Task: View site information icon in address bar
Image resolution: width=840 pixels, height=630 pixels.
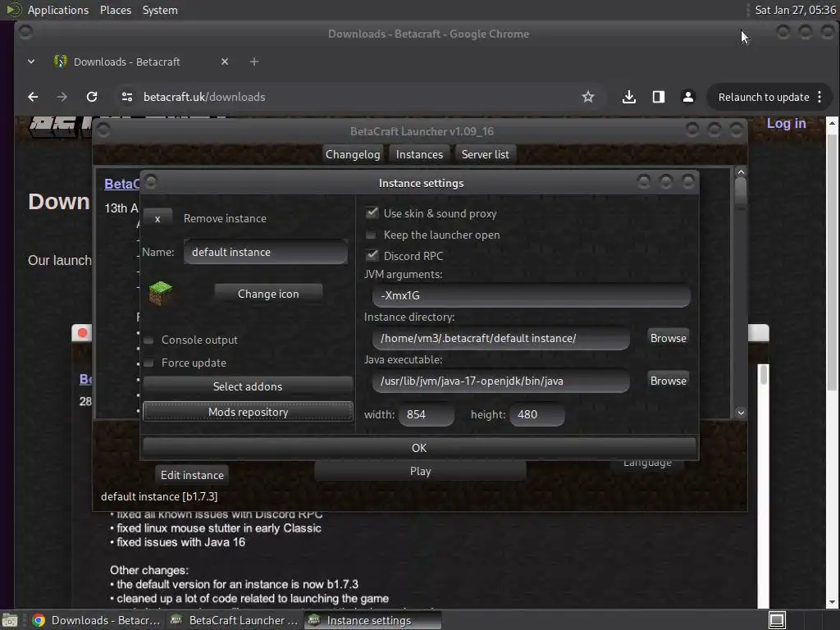Action: (x=127, y=97)
